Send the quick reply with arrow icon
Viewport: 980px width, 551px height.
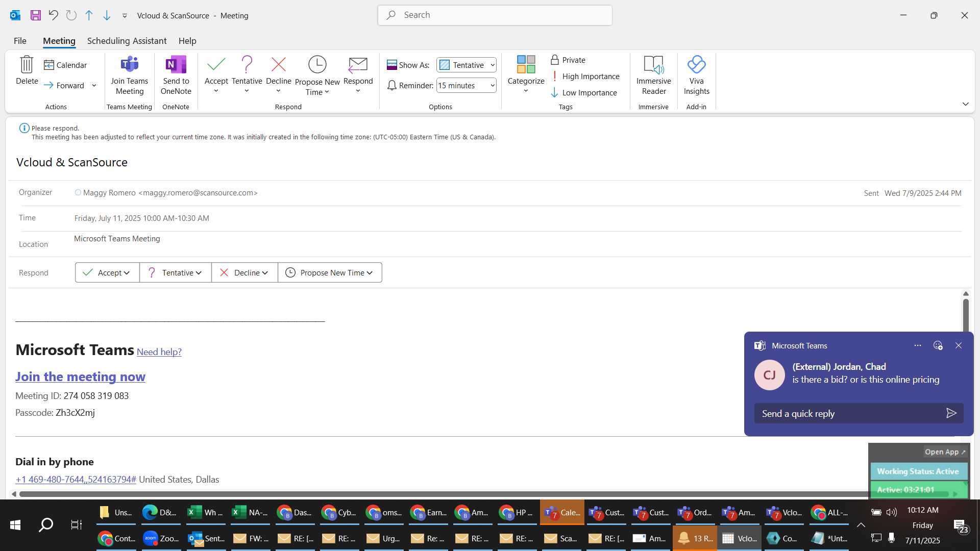click(x=951, y=413)
